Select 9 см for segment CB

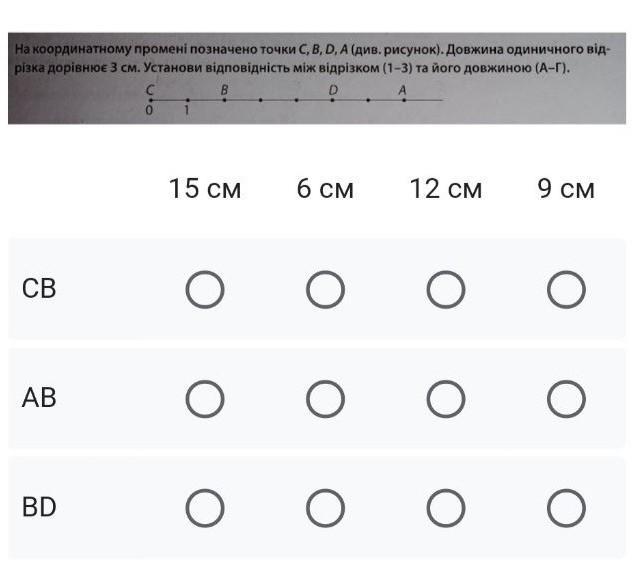click(566, 290)
